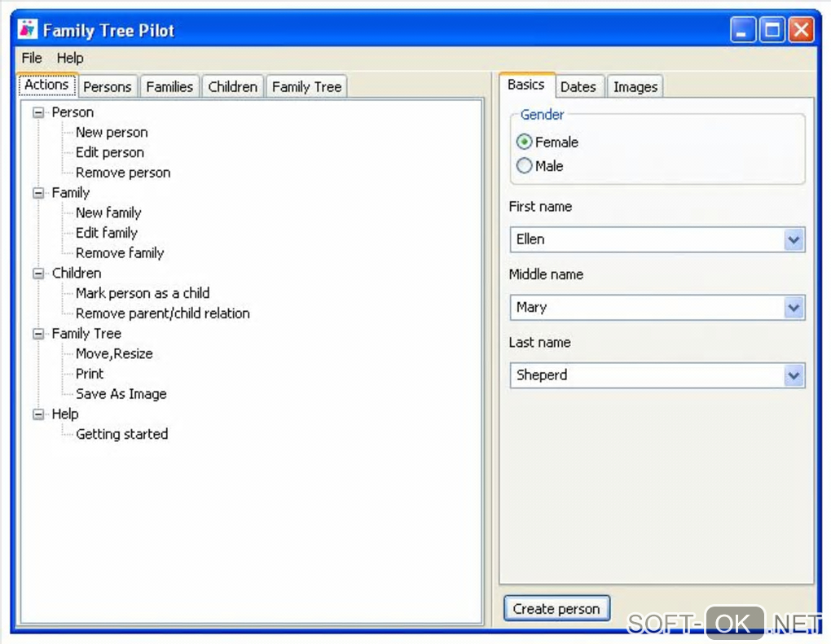Select Edit family action

pos(107,233)
